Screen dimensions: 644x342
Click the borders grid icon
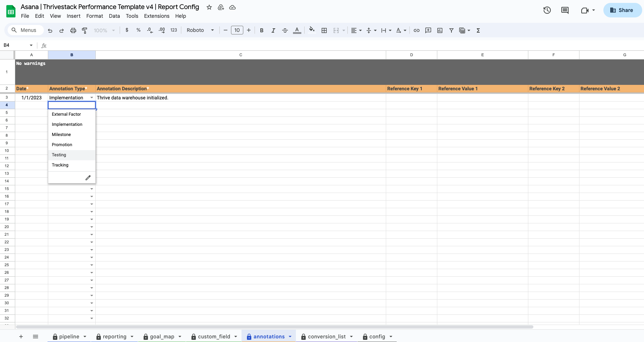[x=324, y=30]
